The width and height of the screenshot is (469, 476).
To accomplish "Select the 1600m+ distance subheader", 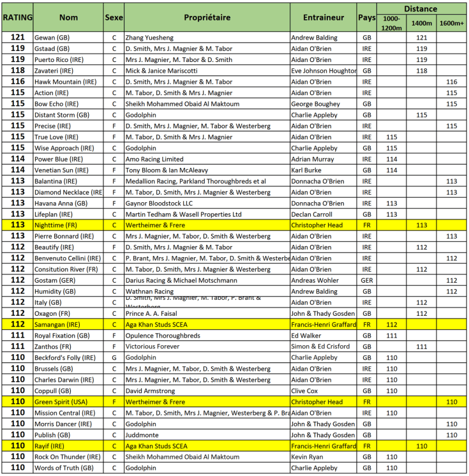I will 452,24.
